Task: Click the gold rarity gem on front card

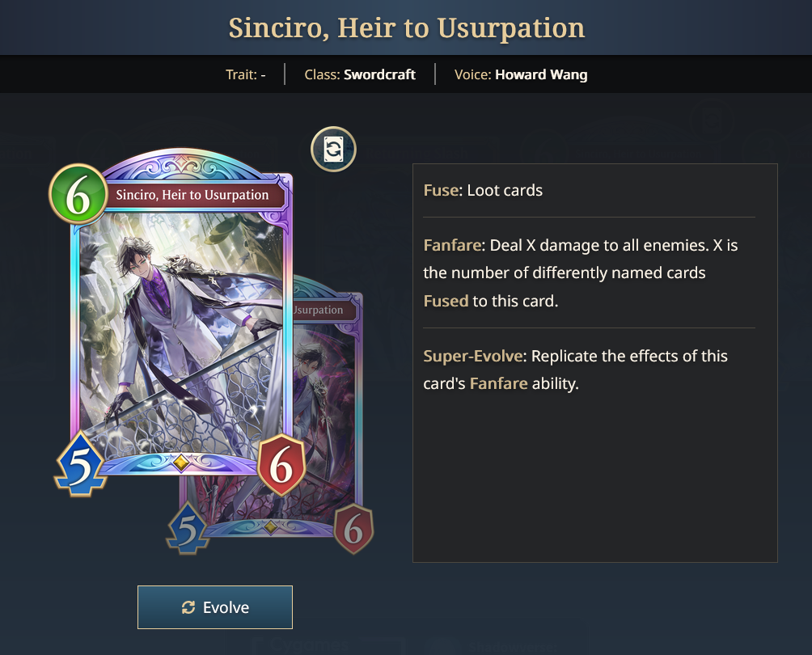Action: [x=180, y=463]
